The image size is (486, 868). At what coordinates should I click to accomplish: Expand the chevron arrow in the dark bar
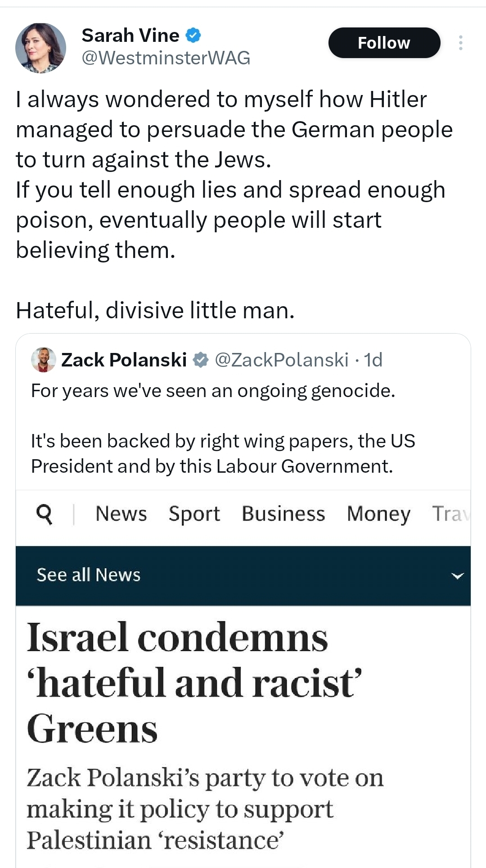(x=458, y=576)
